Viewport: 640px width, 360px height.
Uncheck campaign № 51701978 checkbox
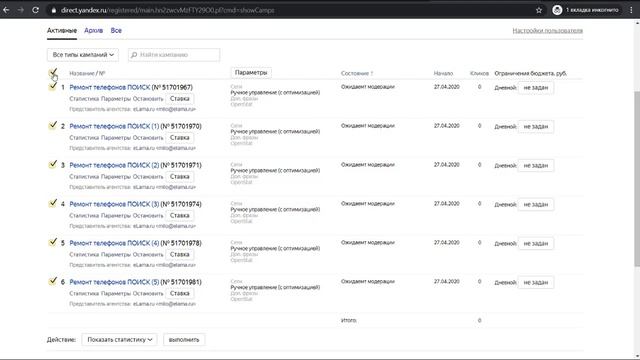tap(52, 242)
